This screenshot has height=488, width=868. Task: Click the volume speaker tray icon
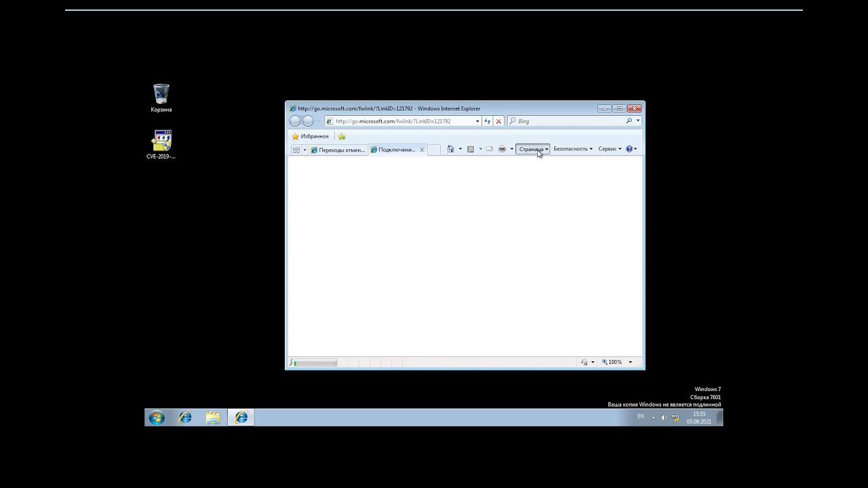[665, 418]
